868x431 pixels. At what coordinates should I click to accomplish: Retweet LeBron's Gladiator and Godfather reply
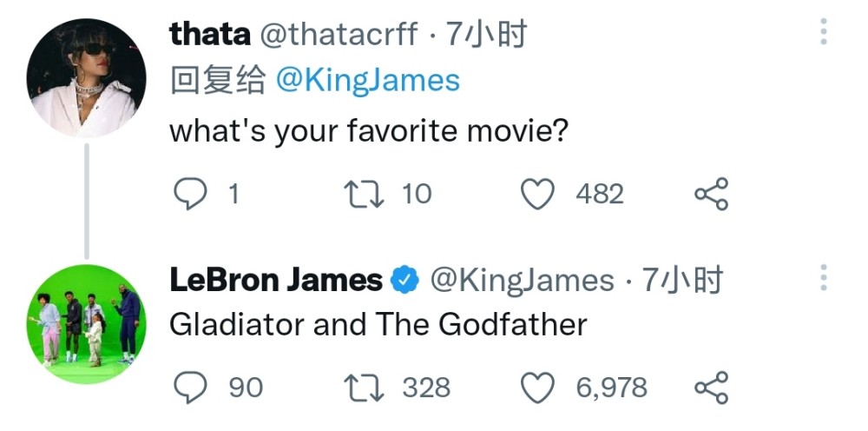(364, 388)
